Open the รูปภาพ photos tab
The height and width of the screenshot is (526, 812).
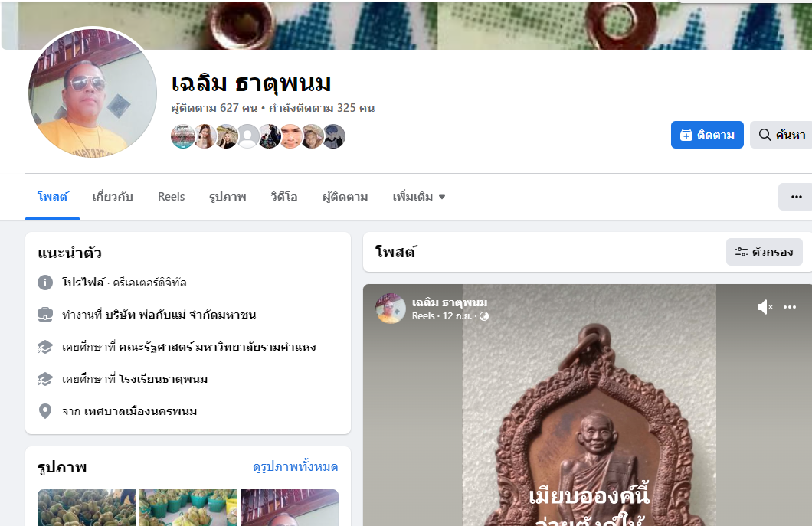(x=228, y=197)
